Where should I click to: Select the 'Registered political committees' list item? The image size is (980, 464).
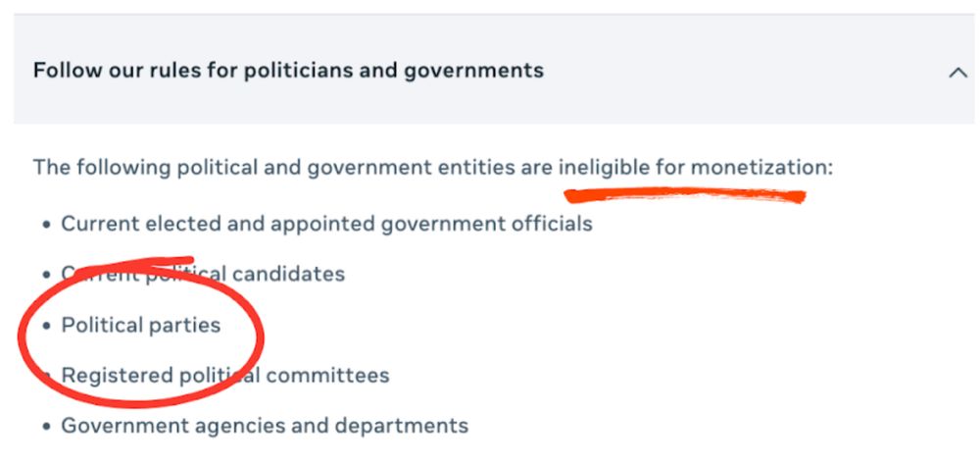(x=225, y=375)
